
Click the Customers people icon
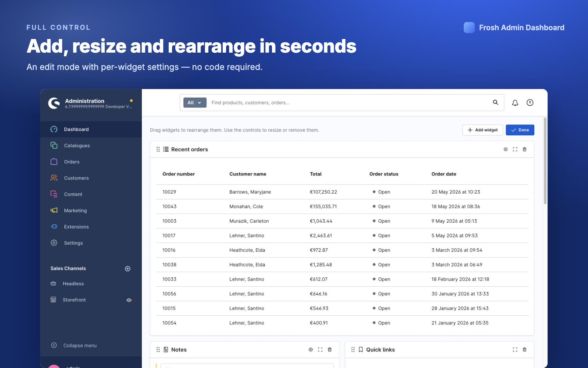[x=54, y=178]
